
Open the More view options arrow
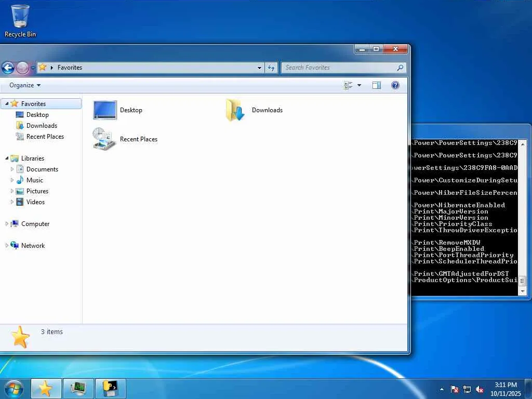tap(360, 85)
